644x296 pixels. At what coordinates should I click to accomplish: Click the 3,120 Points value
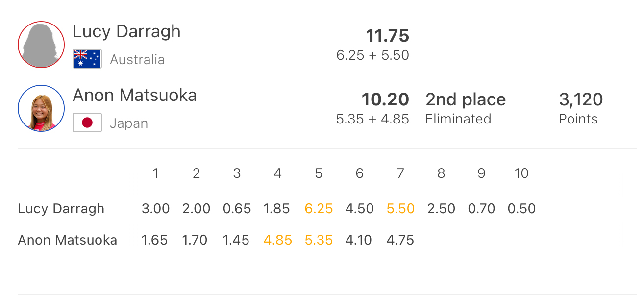tap(581, 99)
